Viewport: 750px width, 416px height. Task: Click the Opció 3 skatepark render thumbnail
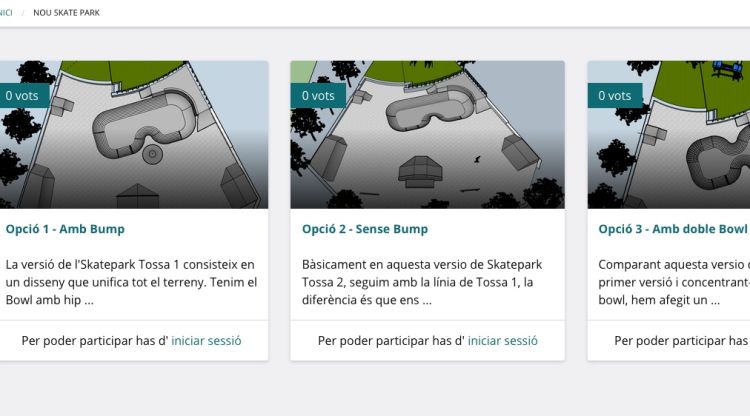(x=669, y=134)
